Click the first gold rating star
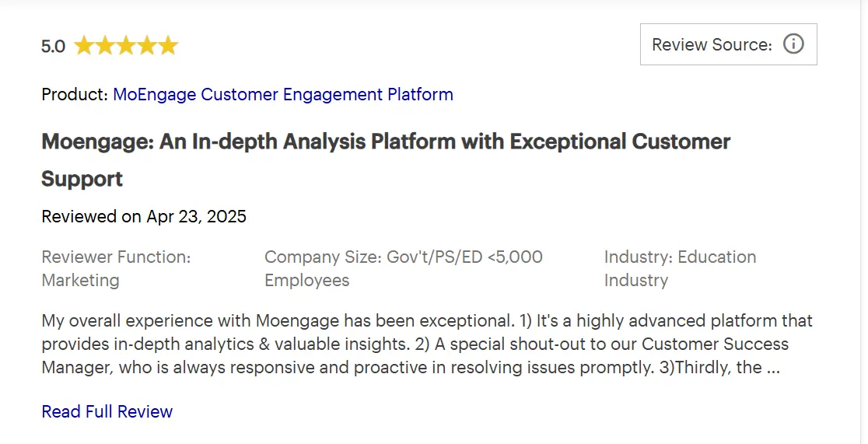 point(84,46)
